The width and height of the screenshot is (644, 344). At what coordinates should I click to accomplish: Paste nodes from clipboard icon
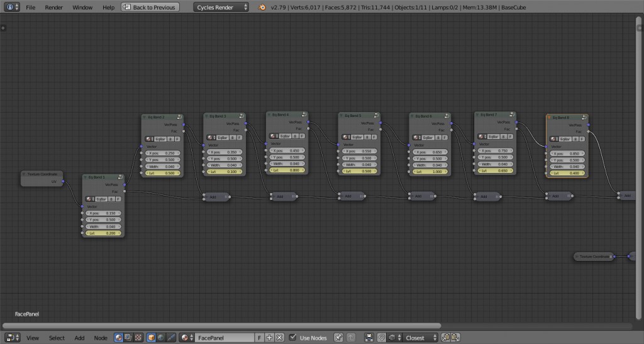455,338
